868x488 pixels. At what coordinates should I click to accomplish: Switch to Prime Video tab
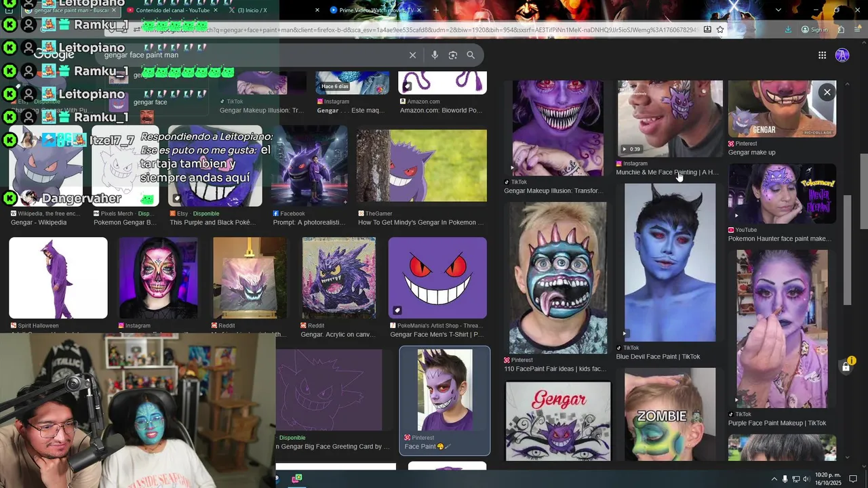[376, 10]
